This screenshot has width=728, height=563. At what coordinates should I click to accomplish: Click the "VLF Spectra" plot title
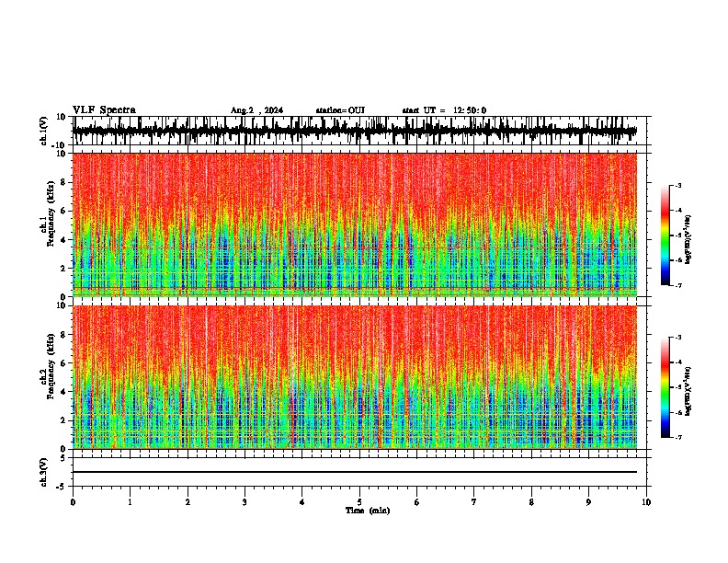coord(104,110)
